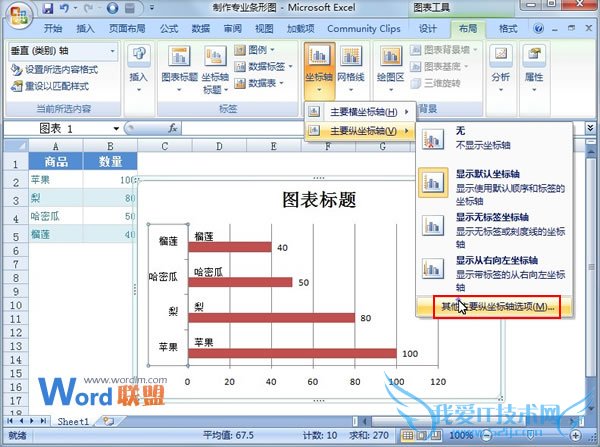
Task: Open the 坐标轴标题 axis titles menu
Action: point(215,70)
